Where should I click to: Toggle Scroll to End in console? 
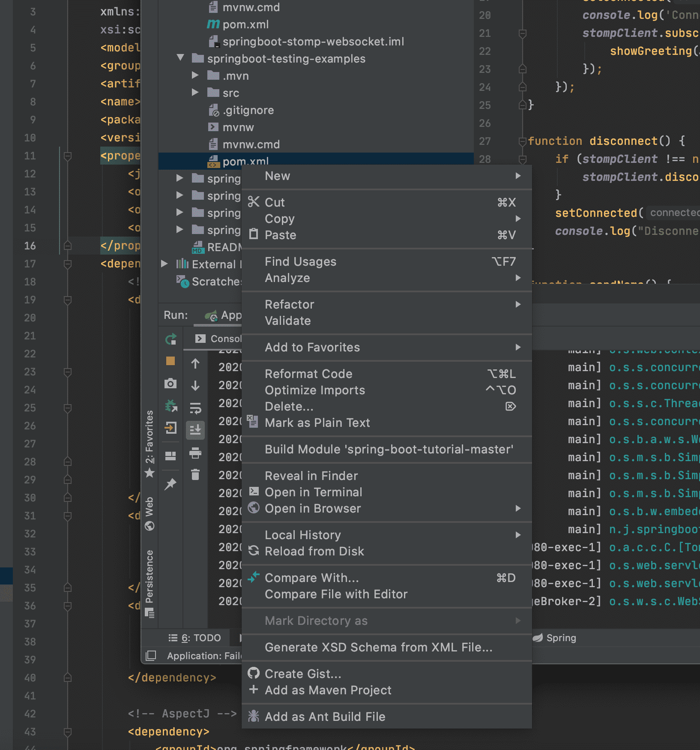pos(195,429)
